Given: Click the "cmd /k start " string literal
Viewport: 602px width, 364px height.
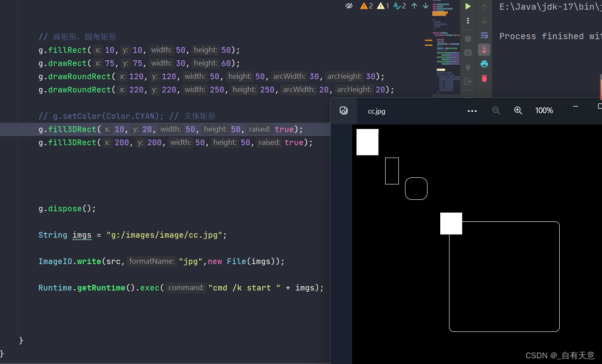Looking at the screenshot, I should tap(244, 288).
